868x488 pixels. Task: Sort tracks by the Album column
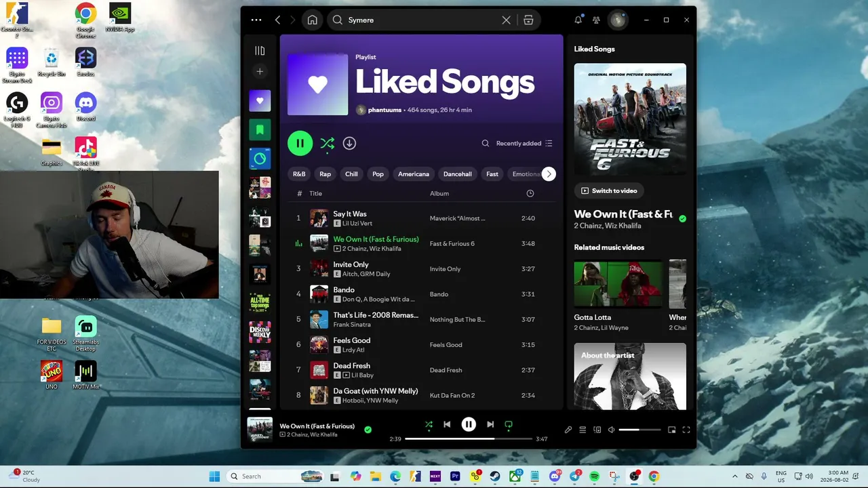(439, 194)
